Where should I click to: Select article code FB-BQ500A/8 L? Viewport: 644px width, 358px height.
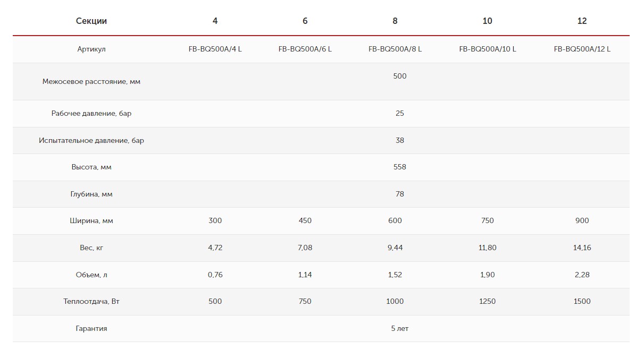(395, 49)
